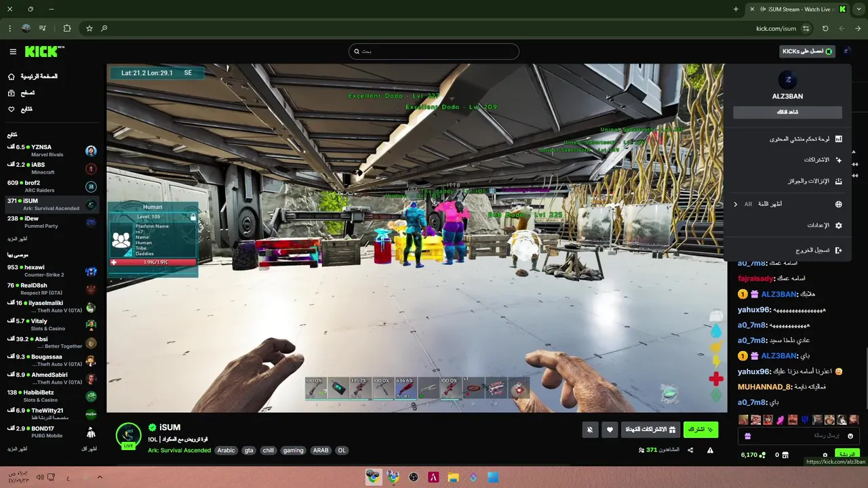
Task: Share the stream with share icon
Action: coord(690,450)
